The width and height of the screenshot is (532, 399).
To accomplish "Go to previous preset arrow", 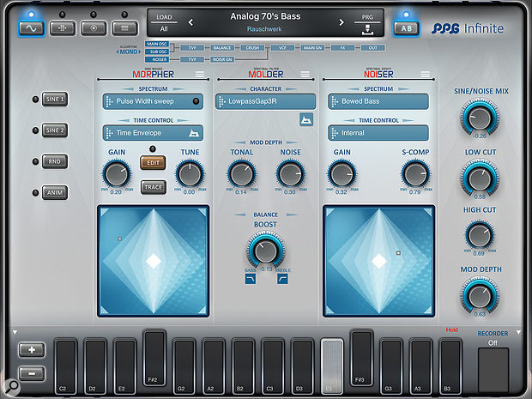I will (x=190, y=22).
